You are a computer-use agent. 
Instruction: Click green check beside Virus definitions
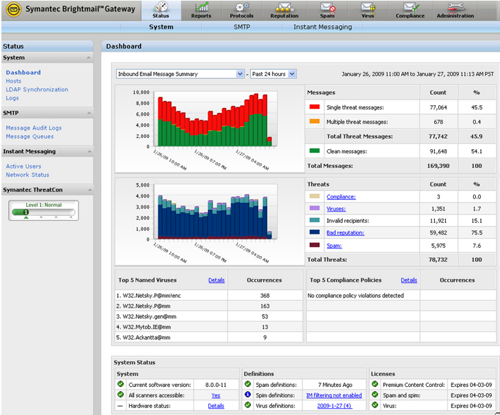(x=248, y=405)
